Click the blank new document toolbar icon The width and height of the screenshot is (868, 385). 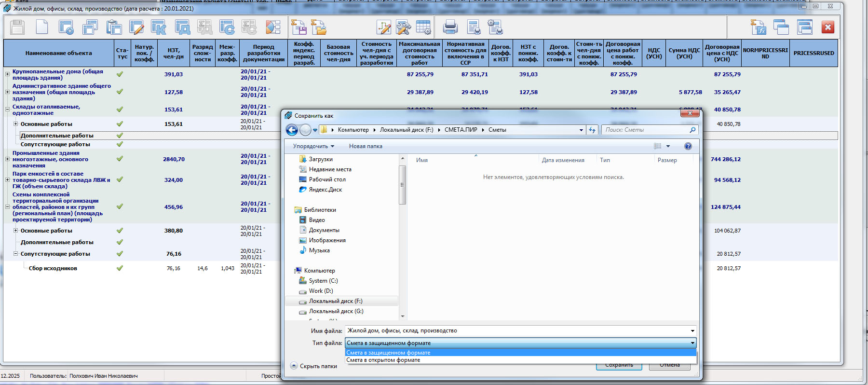[x=42, y=27]
